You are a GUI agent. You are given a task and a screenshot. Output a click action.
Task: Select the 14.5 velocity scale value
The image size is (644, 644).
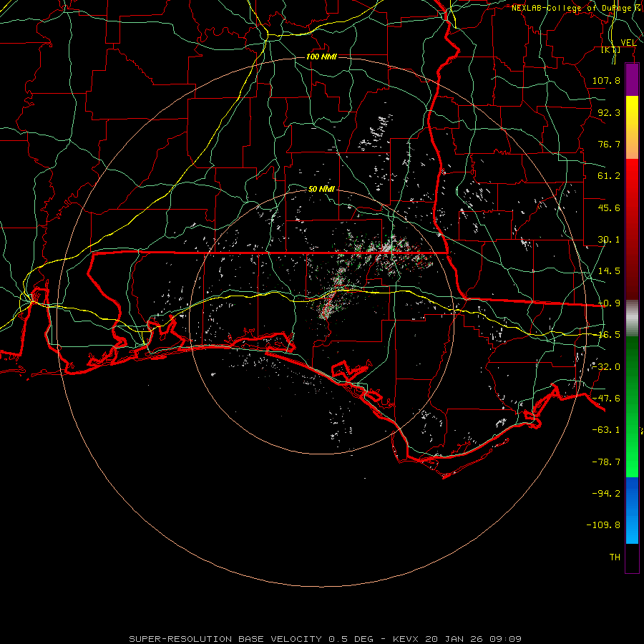tap(609, 271)
